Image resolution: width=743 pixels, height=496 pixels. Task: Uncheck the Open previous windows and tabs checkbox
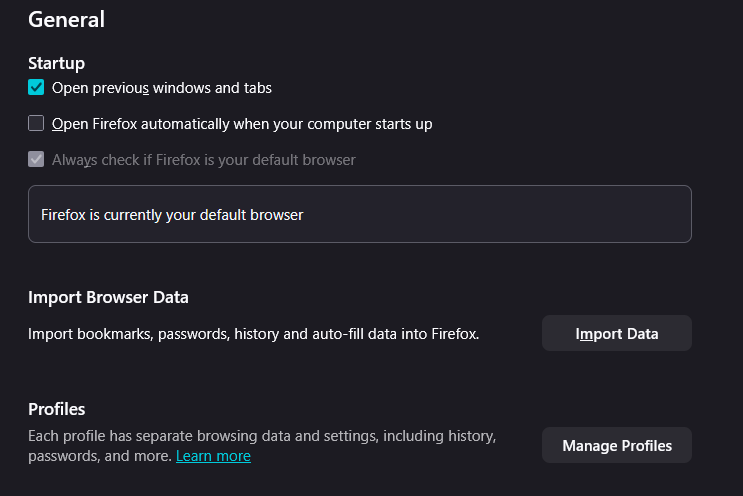point(36,88)
